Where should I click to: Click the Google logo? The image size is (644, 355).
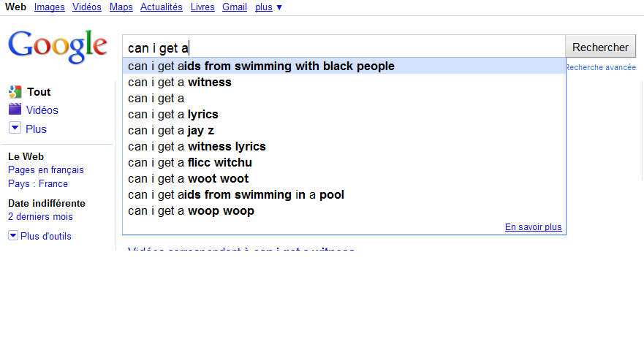coord(58,45)
